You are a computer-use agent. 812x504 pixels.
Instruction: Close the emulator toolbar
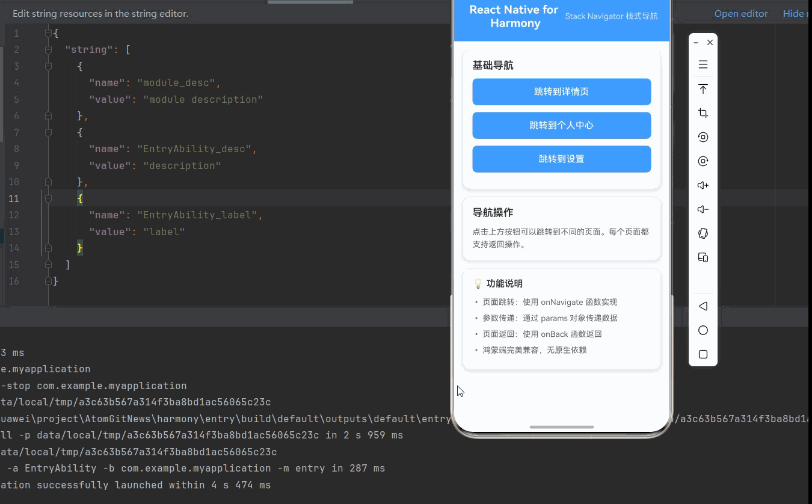(x=710, y=43)
